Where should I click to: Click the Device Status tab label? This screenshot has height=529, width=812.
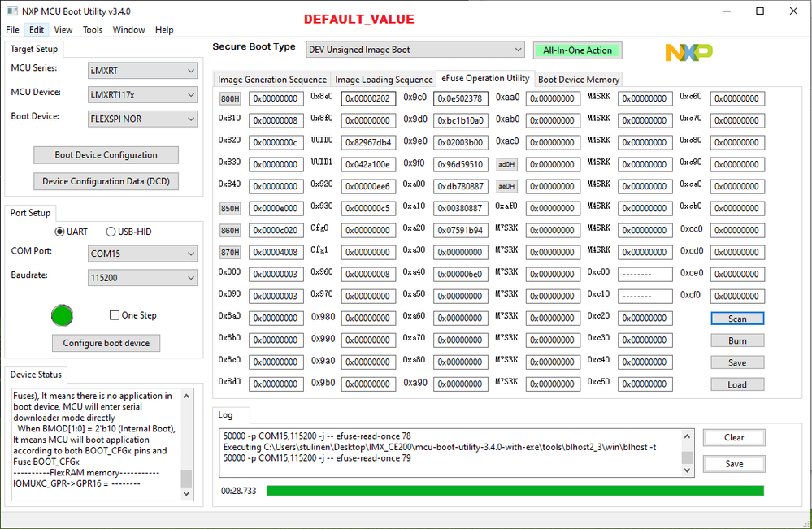pyautogui.click(x=36, y=375)
